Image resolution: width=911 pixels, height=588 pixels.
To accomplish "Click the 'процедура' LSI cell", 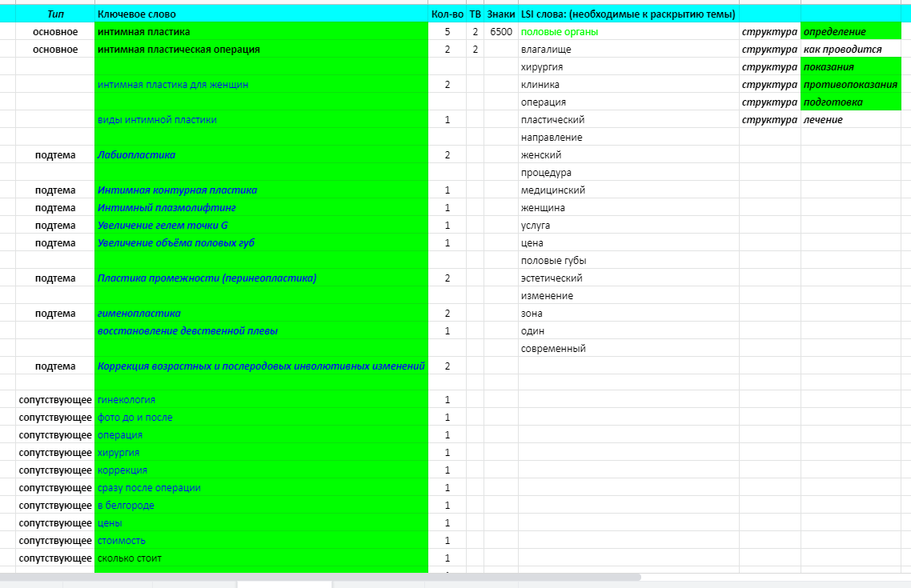I will pos(628,172).
